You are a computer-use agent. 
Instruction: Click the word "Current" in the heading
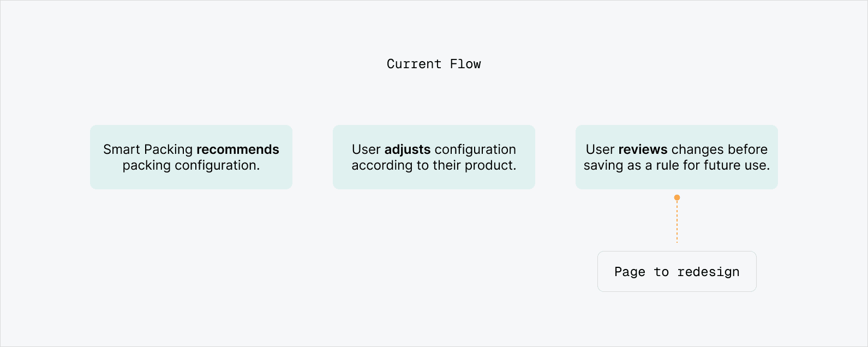tap(414, 64)
